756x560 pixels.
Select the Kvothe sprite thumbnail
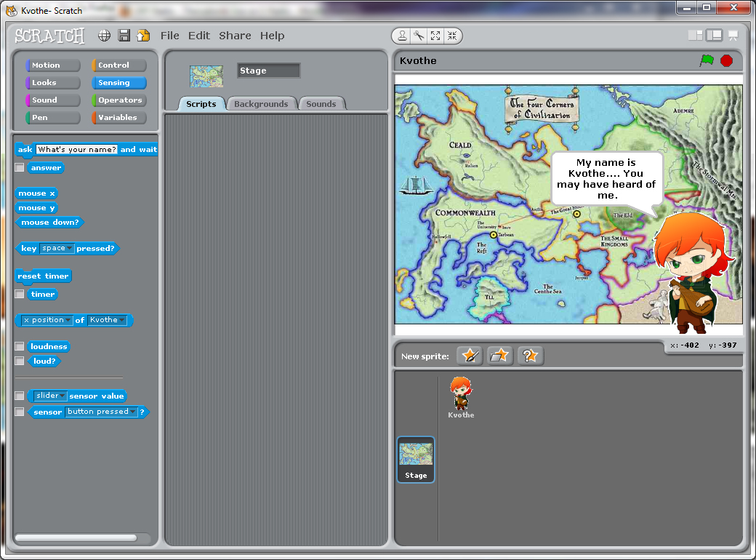click(461, 397)
